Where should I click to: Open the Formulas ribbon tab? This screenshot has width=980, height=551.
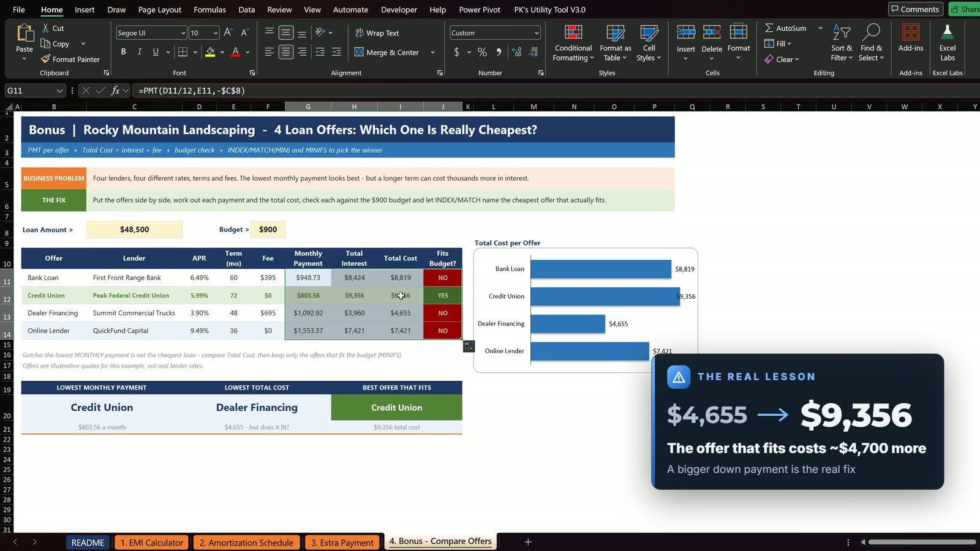pos(209,10)
